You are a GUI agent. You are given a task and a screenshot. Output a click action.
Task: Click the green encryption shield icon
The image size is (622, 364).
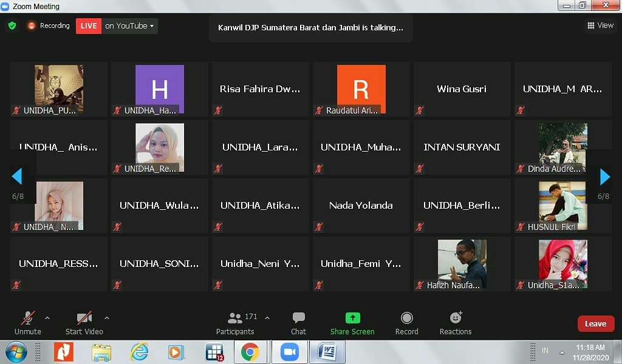tap(12, 25)
